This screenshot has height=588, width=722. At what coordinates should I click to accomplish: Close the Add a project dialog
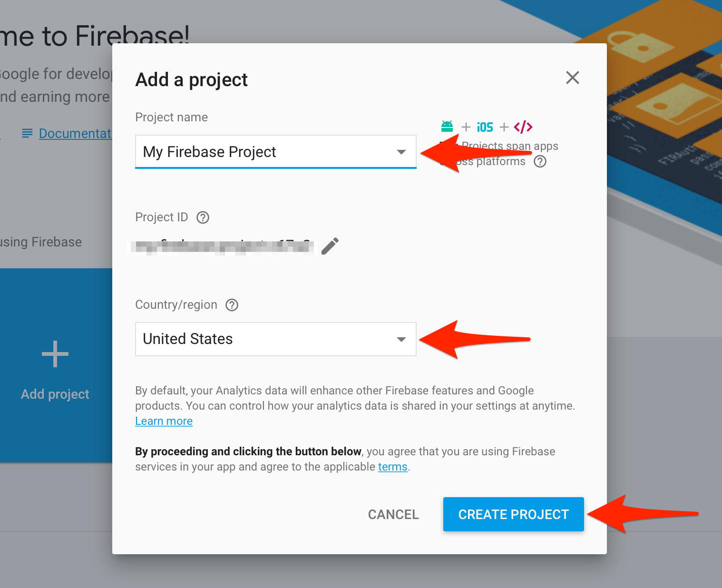pyautogui.click(x=572, y=78)
